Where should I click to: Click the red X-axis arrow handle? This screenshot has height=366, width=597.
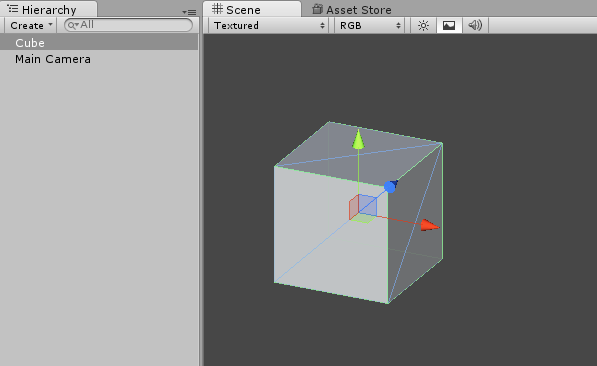(430, 225)
